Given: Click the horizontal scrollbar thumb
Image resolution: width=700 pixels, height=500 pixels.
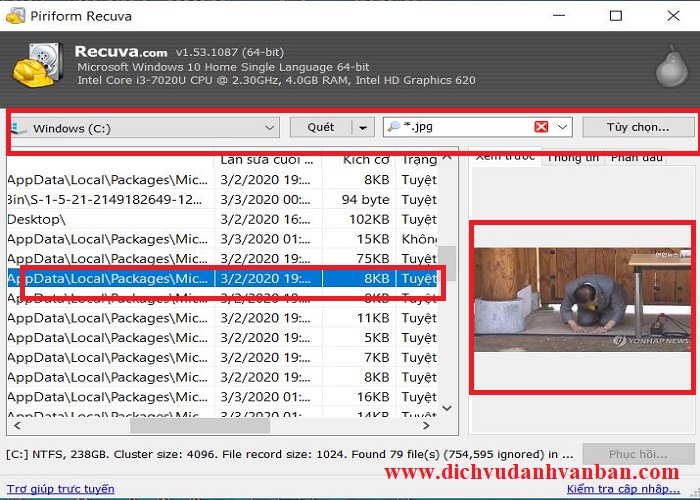Looking at the screenshot, I should [x=200, y=425].
